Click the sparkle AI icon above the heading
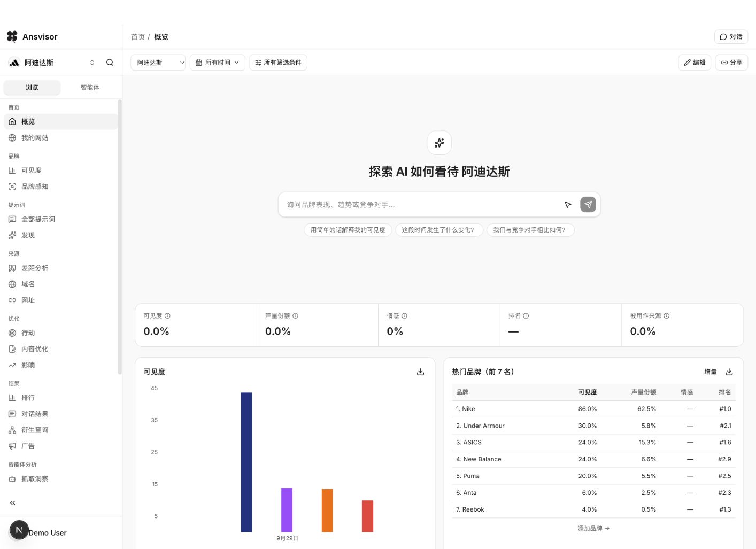Viewport: 756px width, 549px height. click(439, 143)
